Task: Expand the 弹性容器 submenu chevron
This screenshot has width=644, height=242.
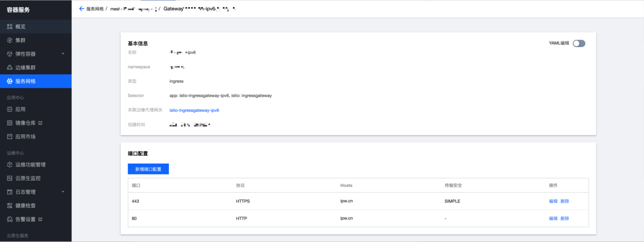Action: (63, 54)
